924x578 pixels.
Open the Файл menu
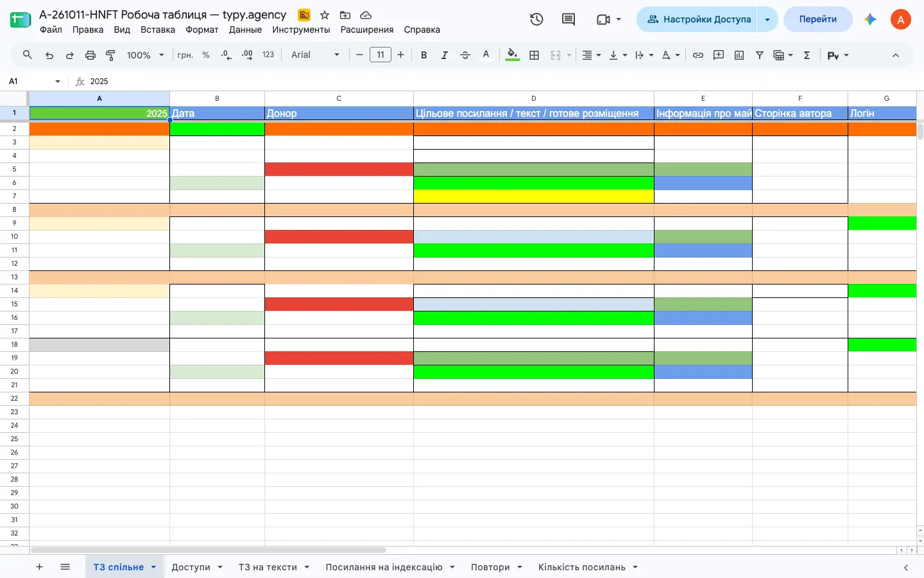click(51, 30)
